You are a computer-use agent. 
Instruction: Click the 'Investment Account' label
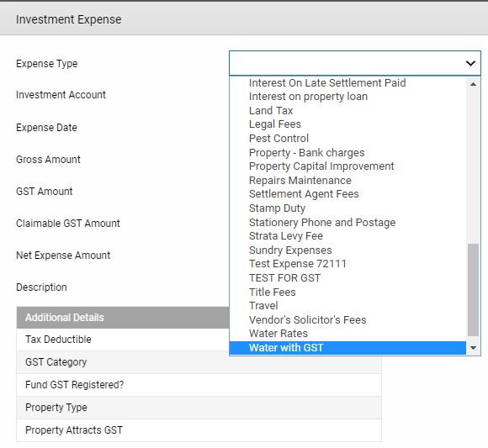coord(61,95)
